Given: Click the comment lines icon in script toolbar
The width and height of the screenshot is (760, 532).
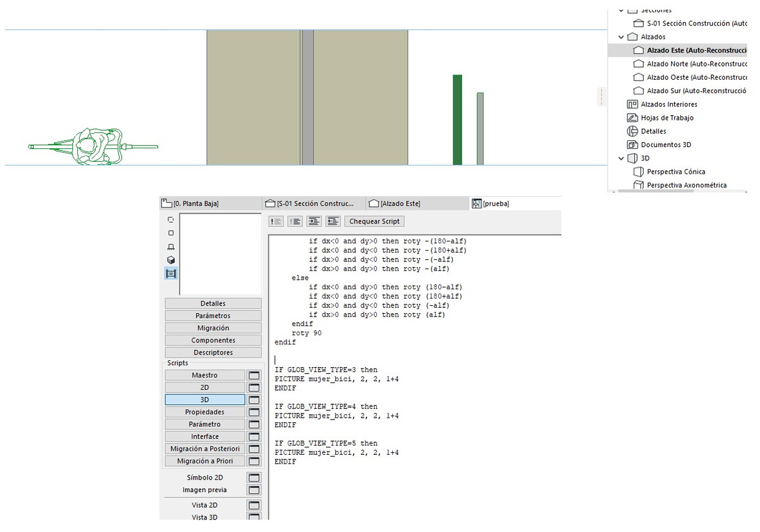Looking at the screenshot, I should (277, 221).
